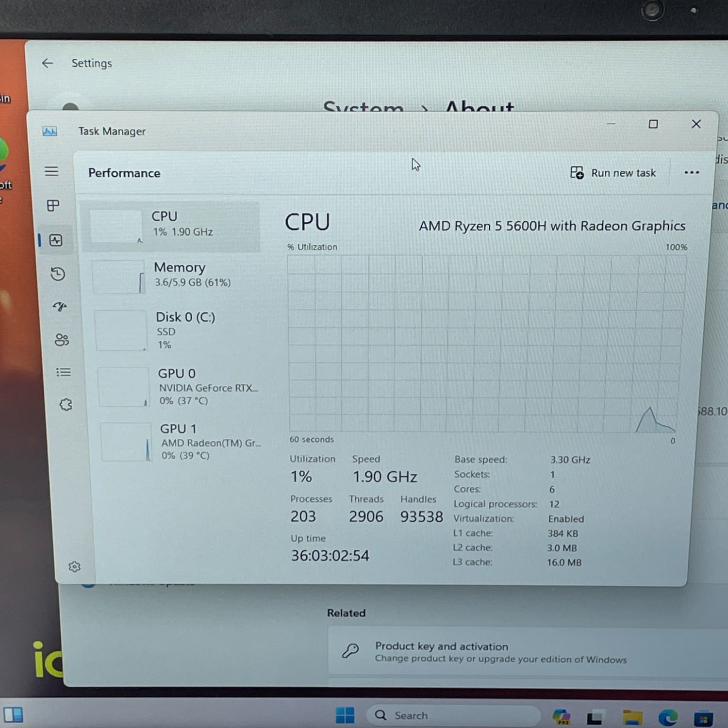Open the Users page icon

62,340
